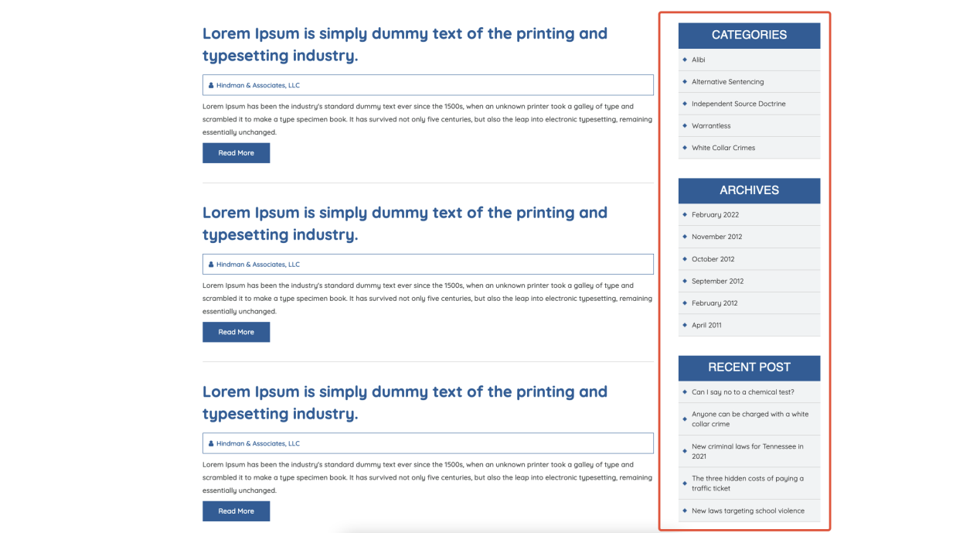Click Read More on the first article

(x=236, y=152)
